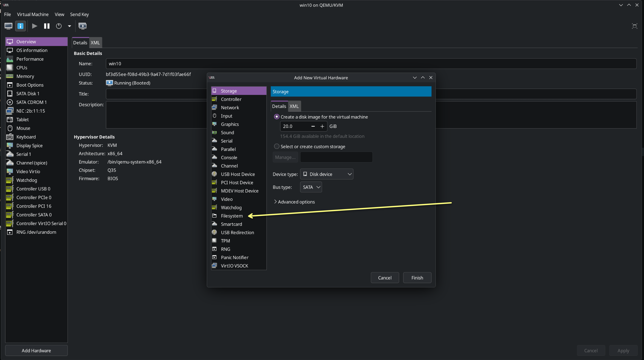Pause the running virtual machine
Image resolution: width=644 pixels, height=360 pixels.
tap(46, 26)
